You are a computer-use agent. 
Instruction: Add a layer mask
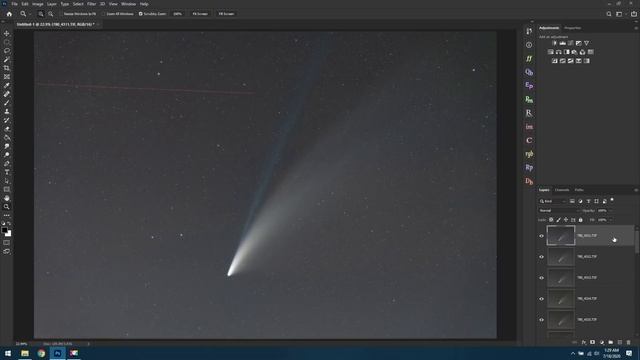tap(593, 342)
